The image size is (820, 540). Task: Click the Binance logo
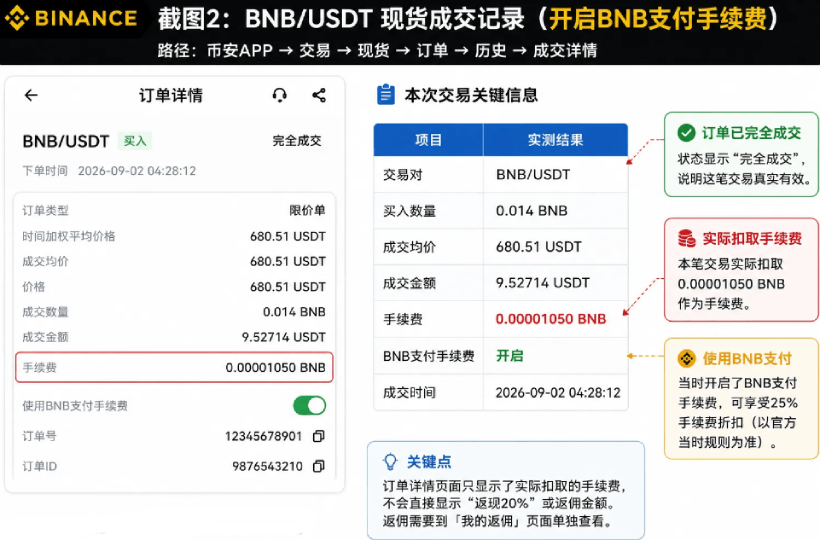(x=71, y=18)
